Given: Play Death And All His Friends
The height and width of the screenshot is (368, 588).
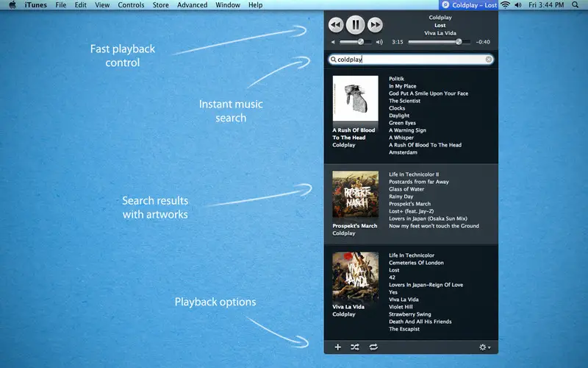Looking at the screenshot, I should [420, 322].
